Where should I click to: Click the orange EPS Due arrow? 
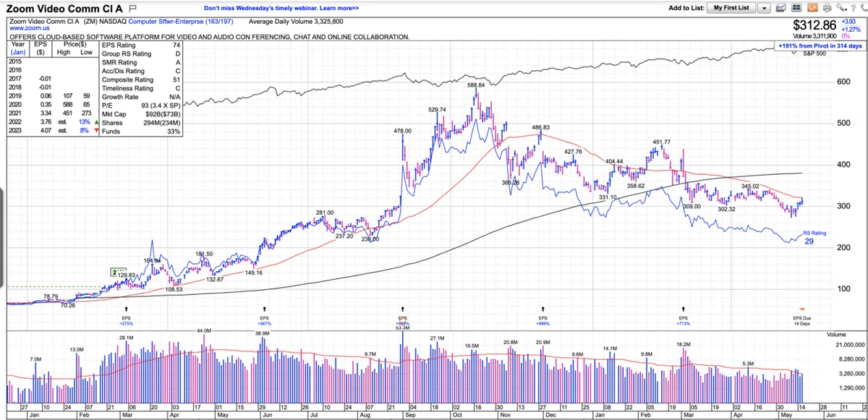point(801,309)
